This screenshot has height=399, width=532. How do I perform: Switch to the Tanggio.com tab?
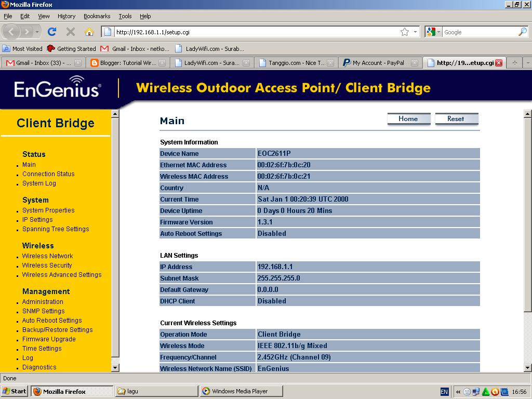(296, 63)
